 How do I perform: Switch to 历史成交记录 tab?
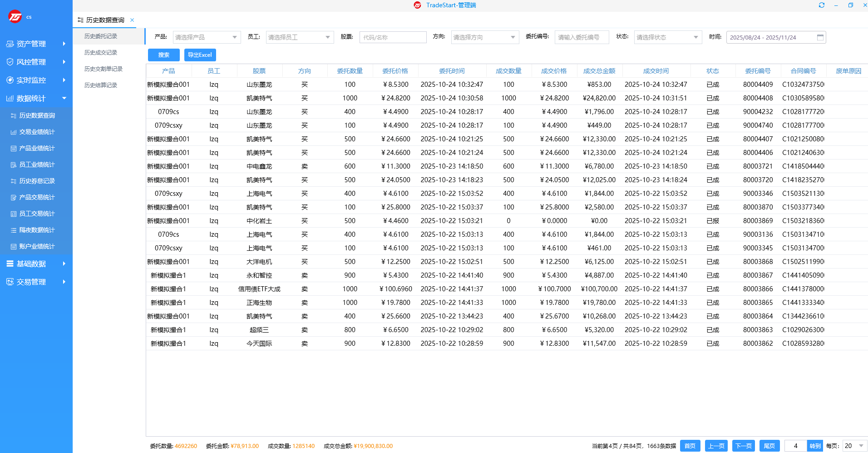101,53
